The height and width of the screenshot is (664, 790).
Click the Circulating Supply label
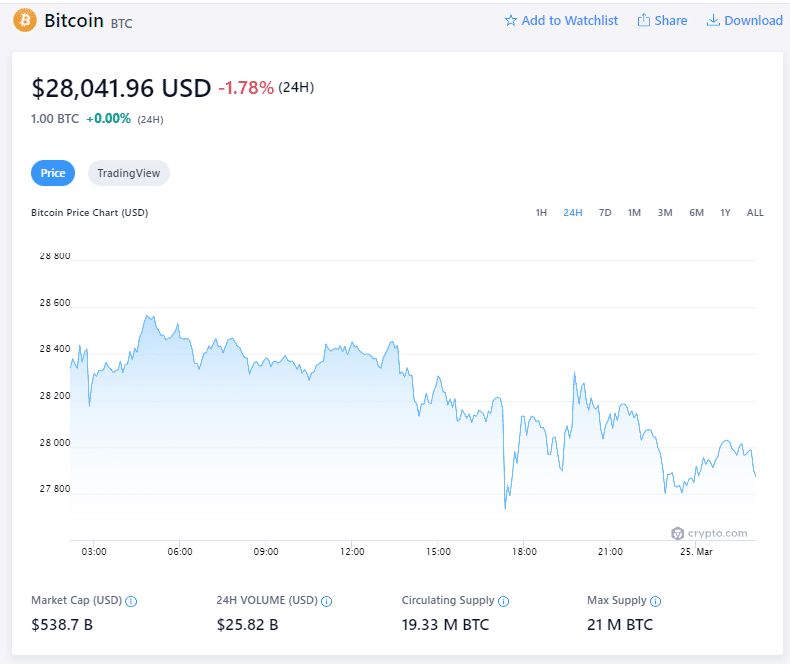(448, 601)
